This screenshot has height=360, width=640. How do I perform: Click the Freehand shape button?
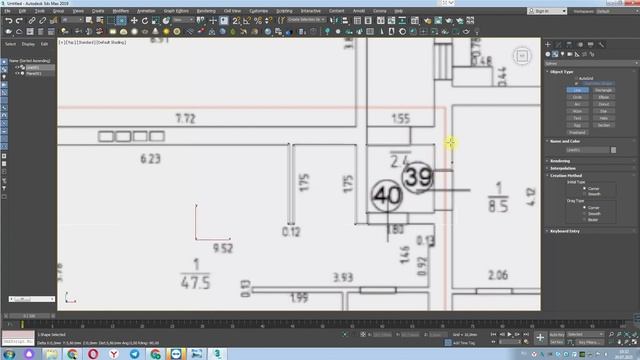tap(577, 132)
